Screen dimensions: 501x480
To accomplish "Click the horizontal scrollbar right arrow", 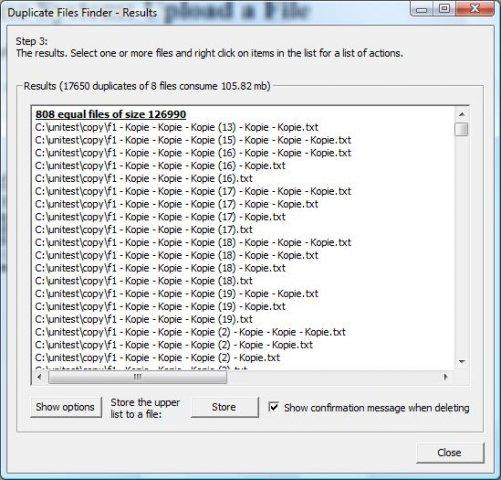I will point(445,377).
